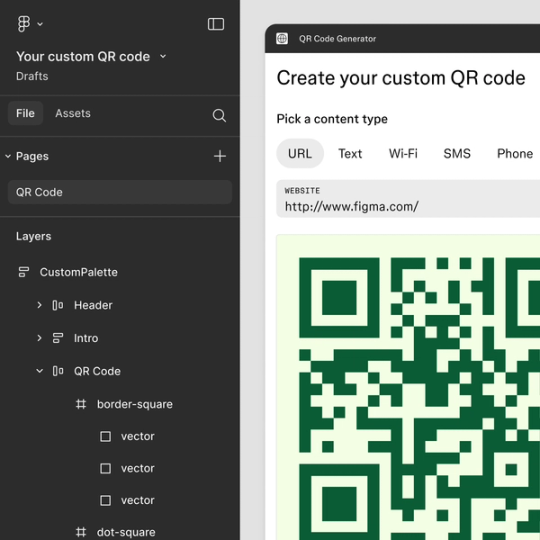The width and height of the screenshot is (540, 540).
Task: Select the Header layer name
Action: pos(93,305)
